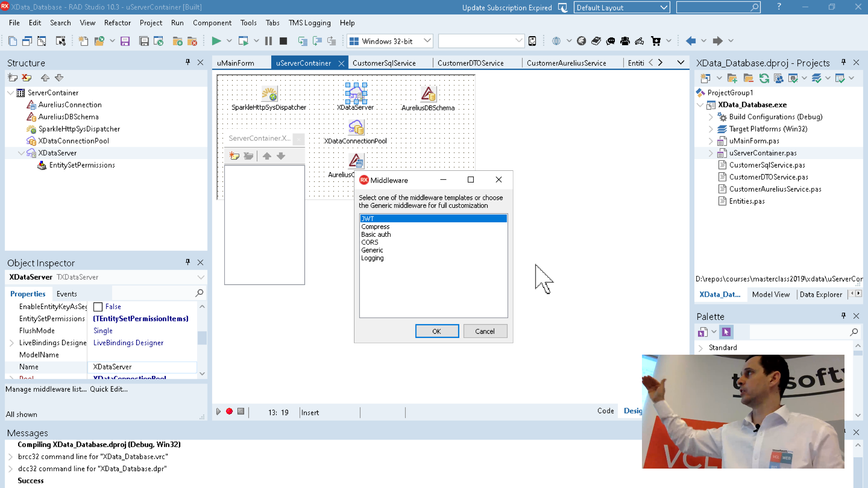The width and height of the screenshot is (868, 488).
Task: Expand uMainForm.pas project node
Action: (711, 141)
